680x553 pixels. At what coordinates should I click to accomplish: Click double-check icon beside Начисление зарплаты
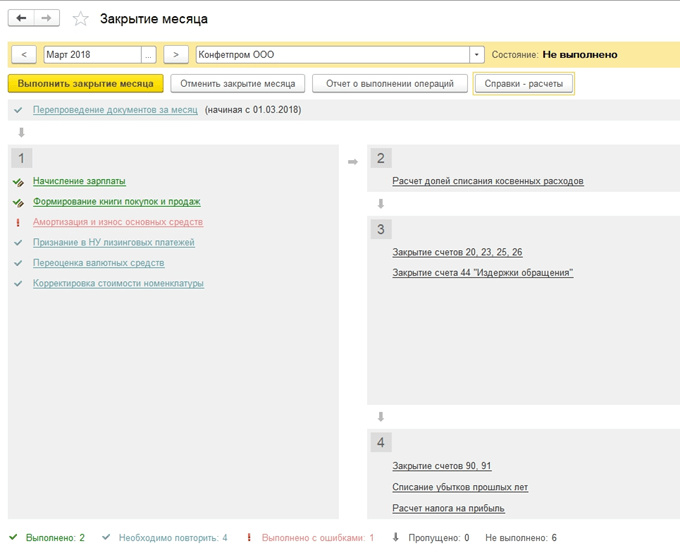coord(18,181)
